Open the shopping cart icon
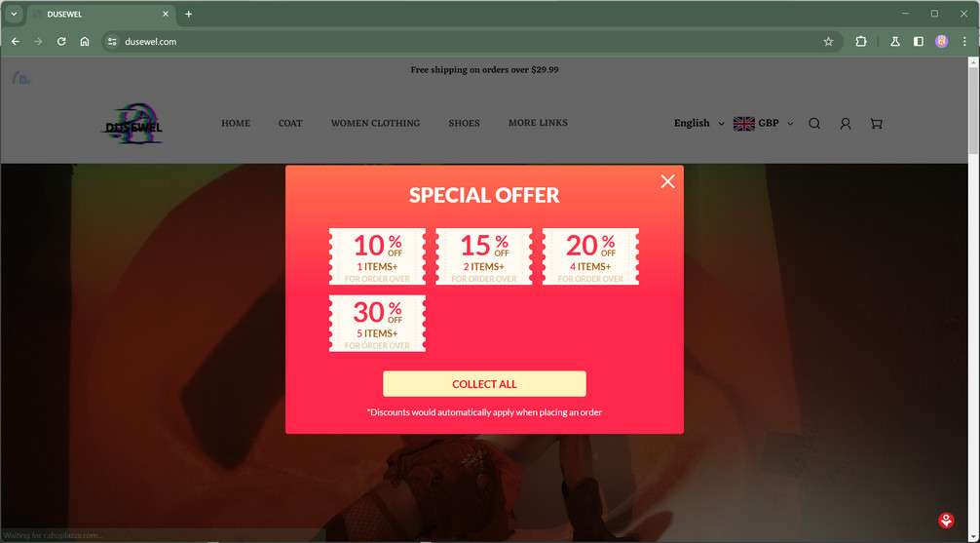Image resolution: width=980 pixels, height=543 pixels. 876,123
